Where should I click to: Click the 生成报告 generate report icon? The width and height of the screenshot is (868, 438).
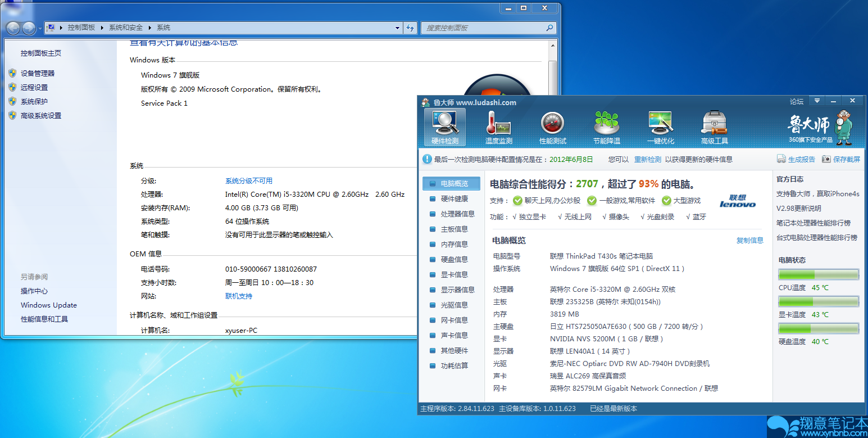coord(781,159)
